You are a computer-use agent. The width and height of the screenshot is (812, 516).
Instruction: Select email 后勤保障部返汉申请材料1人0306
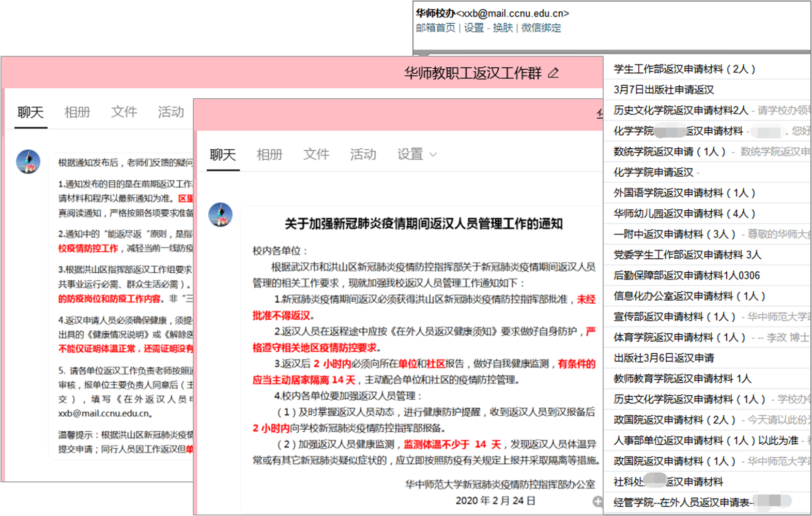[686, 275]
